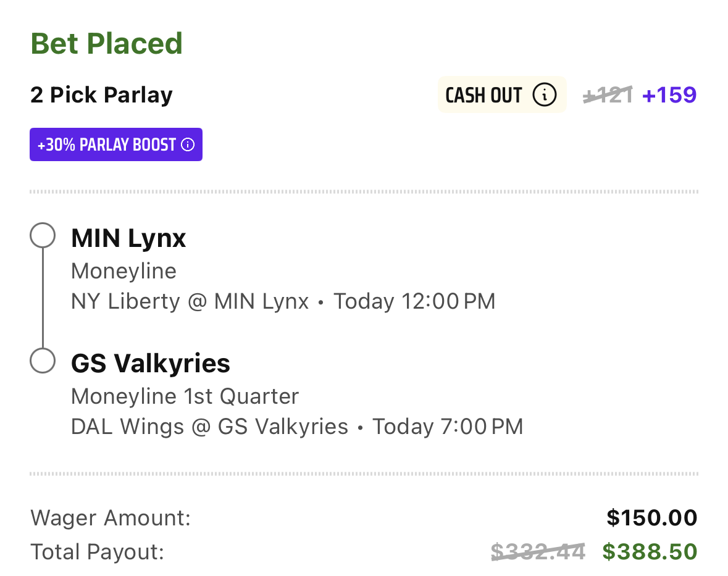Select the 2 Pick Parlay label
The height and width of the screenshot is (576, 728).
pos(101,95)
